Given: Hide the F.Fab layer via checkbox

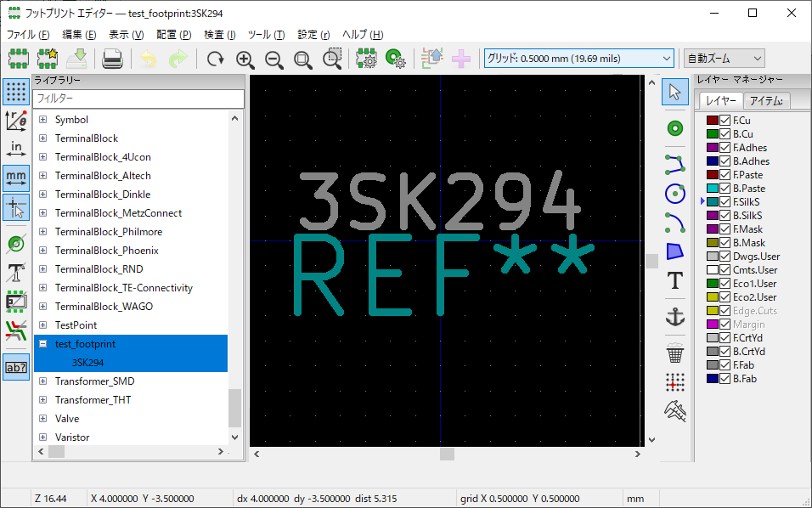Looking at the screenshot, I should (725, 365).
